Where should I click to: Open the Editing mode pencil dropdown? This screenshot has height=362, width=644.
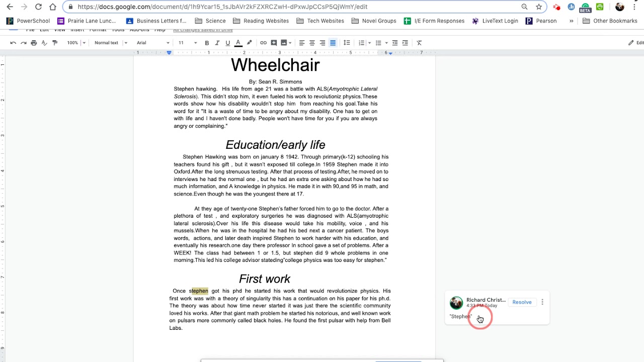635,43
